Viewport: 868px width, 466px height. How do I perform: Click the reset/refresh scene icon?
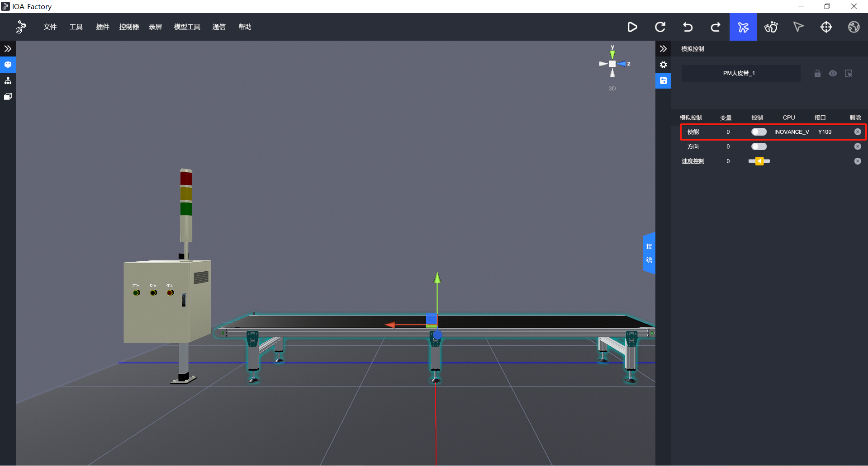tap(660, 27)
